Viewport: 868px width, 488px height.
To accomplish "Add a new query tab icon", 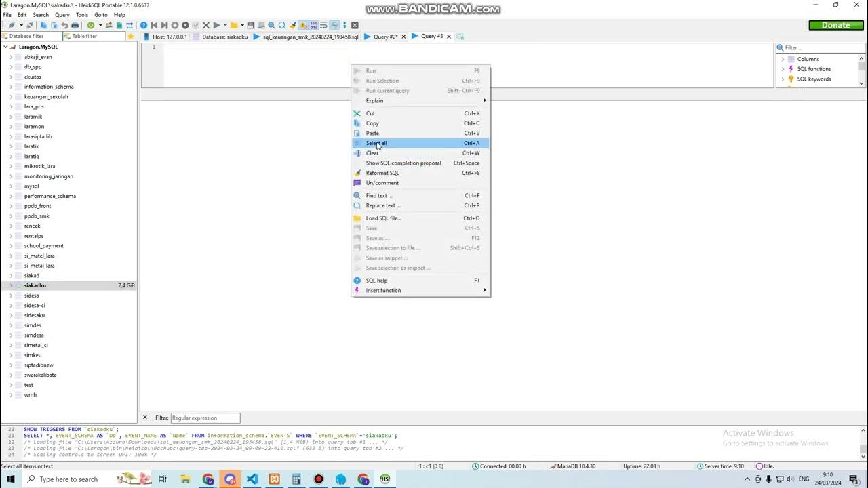I will tap(460, 37).
